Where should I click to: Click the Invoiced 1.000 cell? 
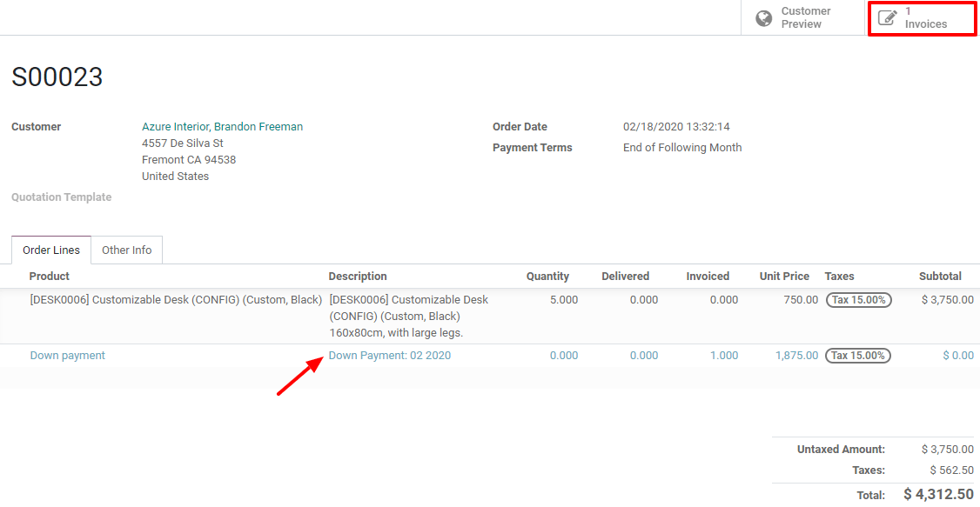tap(724, 355)
